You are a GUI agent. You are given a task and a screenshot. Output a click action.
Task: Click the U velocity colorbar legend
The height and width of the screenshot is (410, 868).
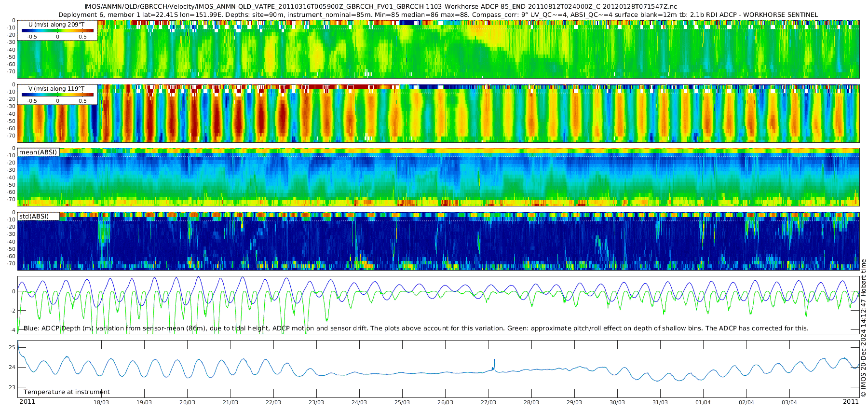pyautogui.click(x=57, y=30)
